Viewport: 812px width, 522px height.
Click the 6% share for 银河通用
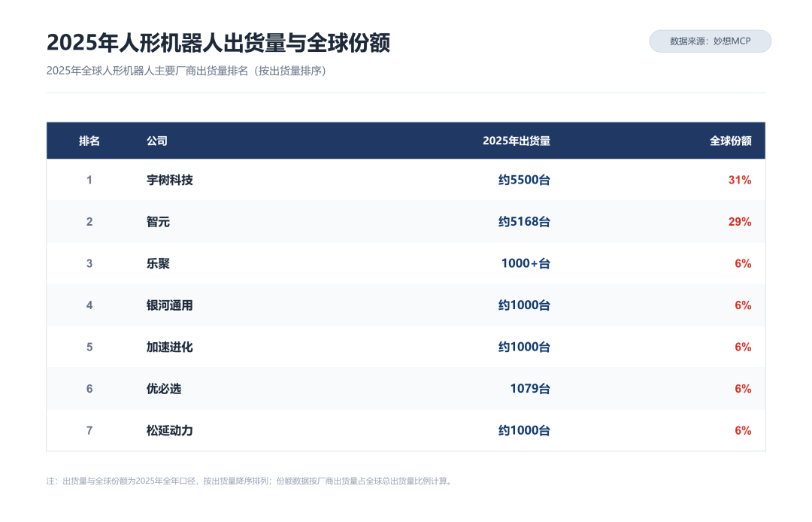(743, 305)
